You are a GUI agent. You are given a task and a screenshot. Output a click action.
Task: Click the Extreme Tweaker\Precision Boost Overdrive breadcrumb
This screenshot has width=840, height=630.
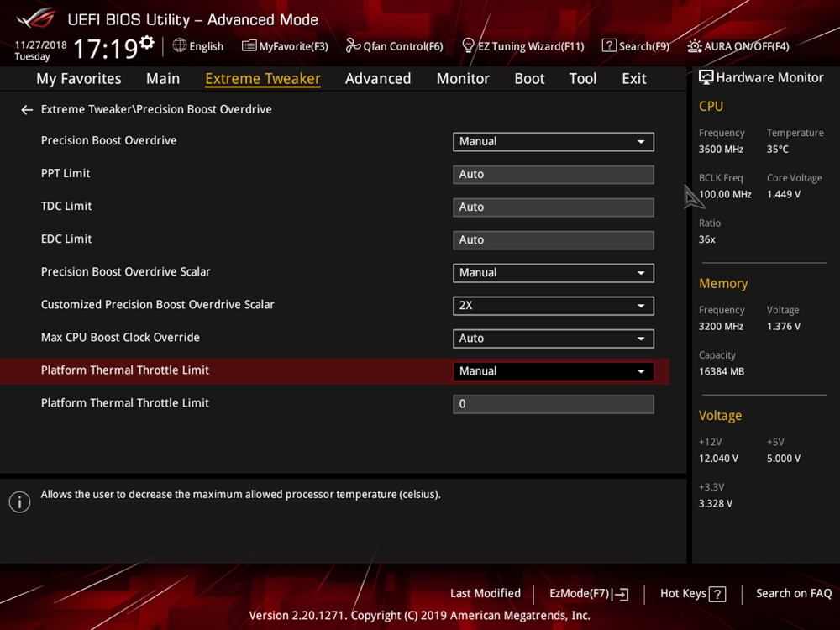[156, 109]
